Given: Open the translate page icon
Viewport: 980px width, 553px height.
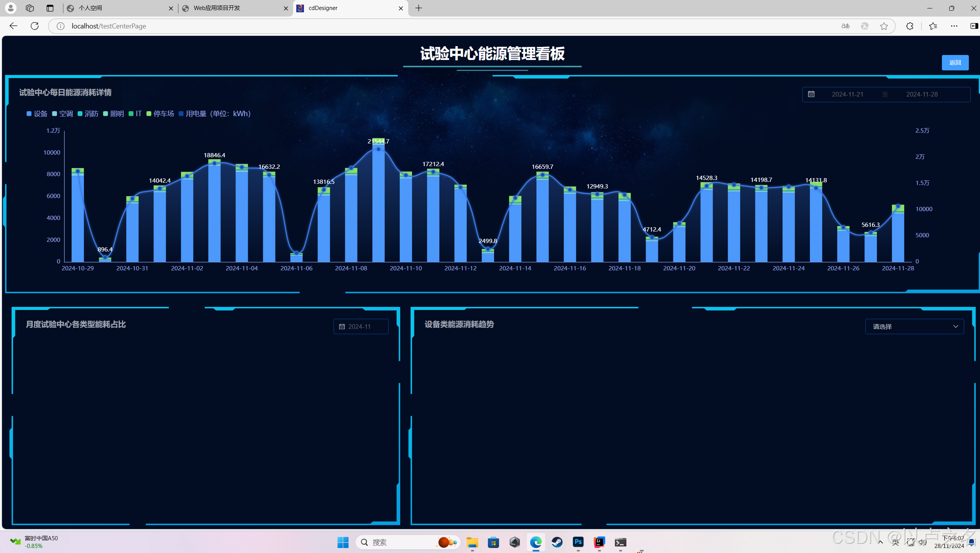Looking at the screenshot, I should coord(845,26).
